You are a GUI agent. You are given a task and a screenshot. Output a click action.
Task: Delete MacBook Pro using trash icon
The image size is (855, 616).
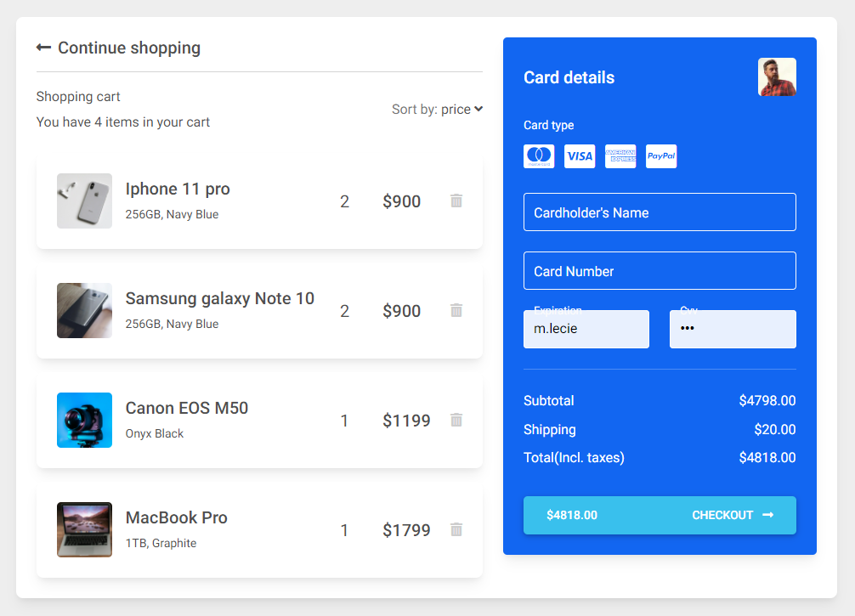pyautogui.click(x=456, y=530)
